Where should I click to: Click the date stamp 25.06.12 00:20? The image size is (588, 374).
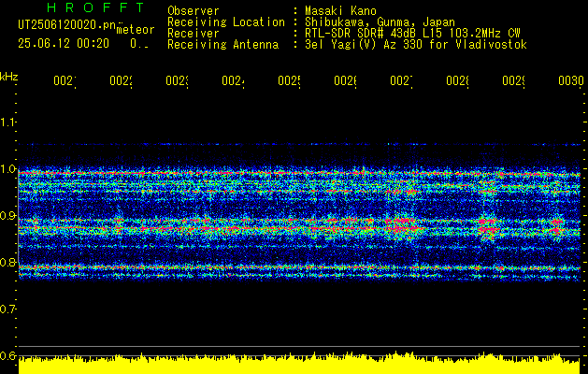[x=64, y=44]
